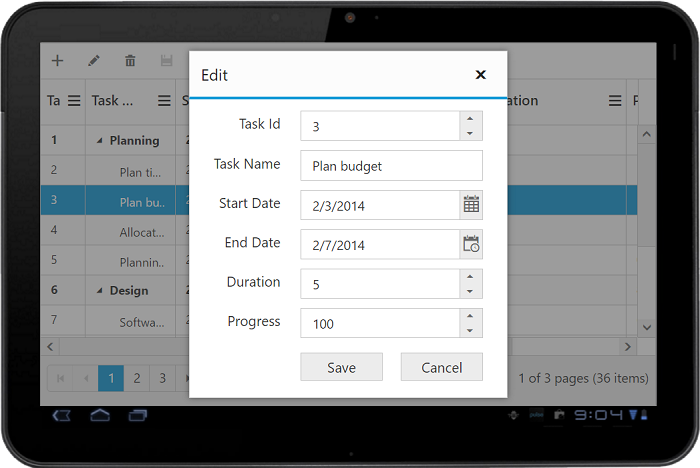The image size is (700, 468).
Task: Click the Task Name input field
Action: tap(390, 166)
